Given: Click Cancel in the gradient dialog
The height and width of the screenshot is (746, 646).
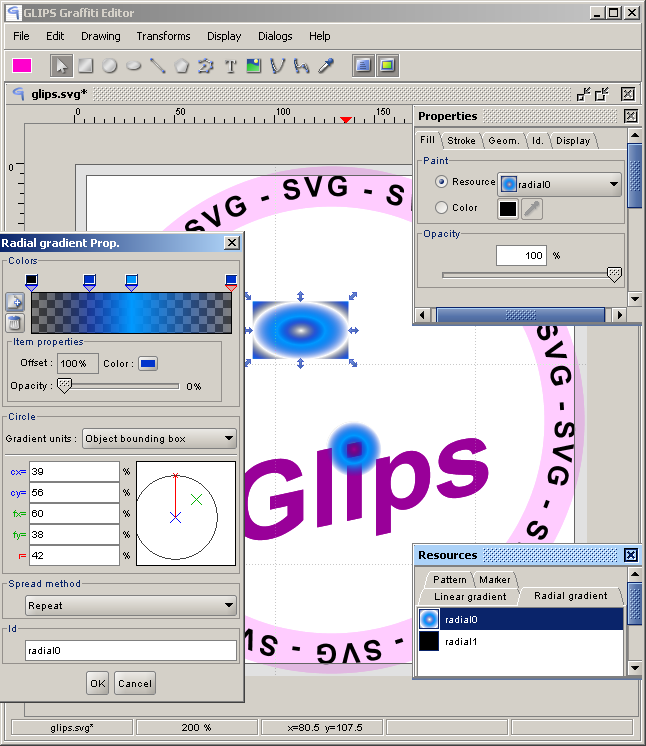Looking at the screenshot, I should 135,684.
